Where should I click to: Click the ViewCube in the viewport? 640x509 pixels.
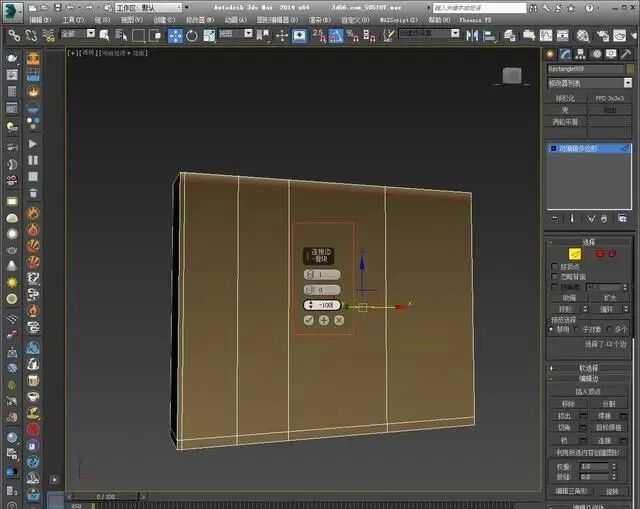pos(512,76)
